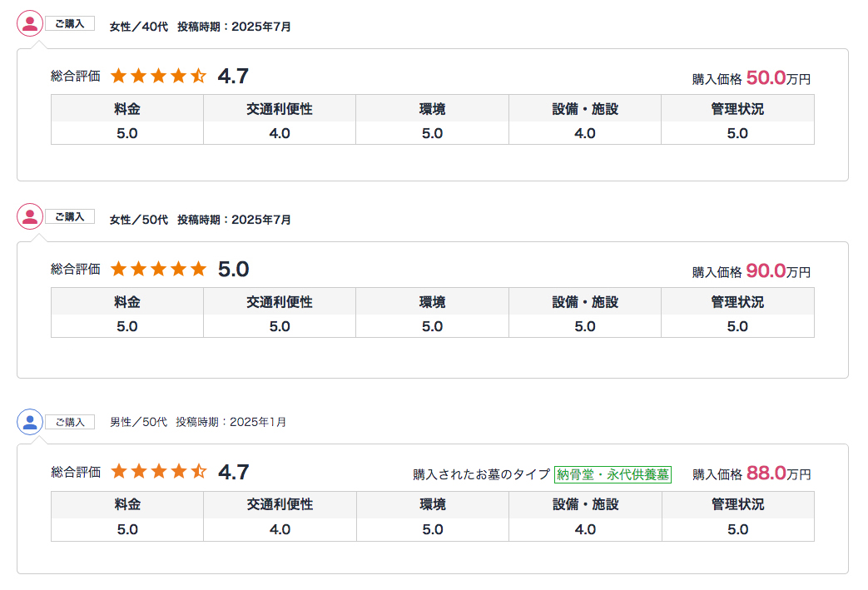Click the blue avatar icon for 男性／50代

30,422
